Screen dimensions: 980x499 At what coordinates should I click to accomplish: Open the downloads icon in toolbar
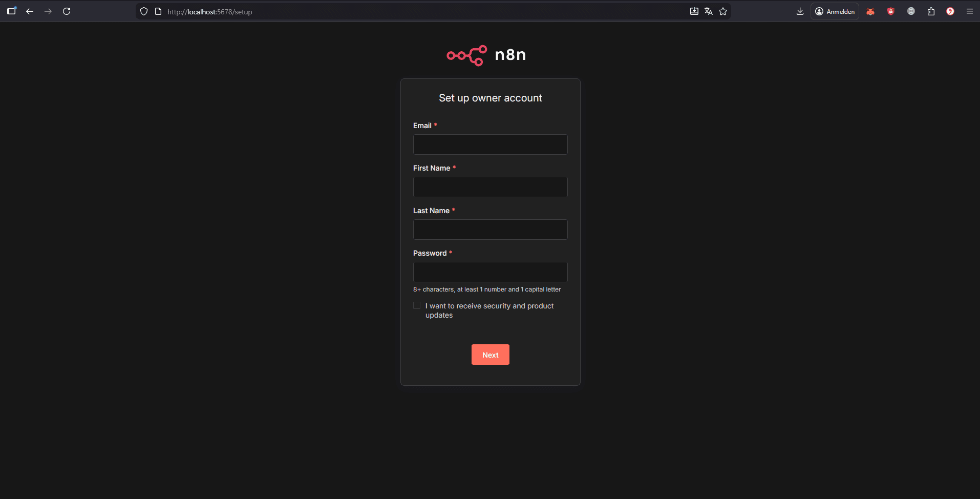pos(800,11)
